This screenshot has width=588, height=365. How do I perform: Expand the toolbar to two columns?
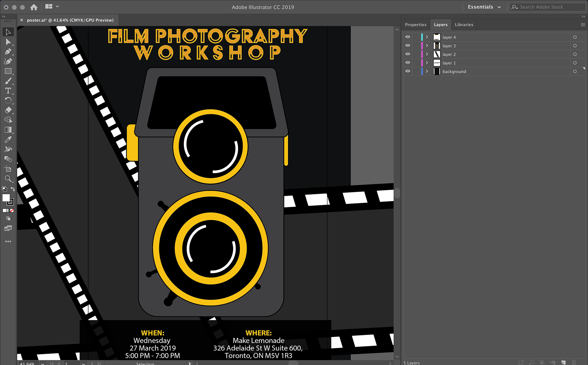click(4, 17)
